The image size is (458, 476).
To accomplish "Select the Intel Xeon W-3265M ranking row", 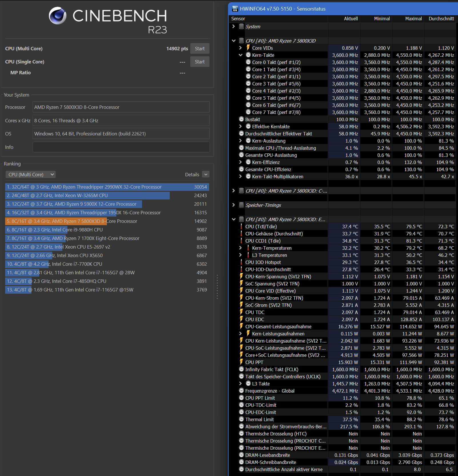I will (x=107, y=195).
